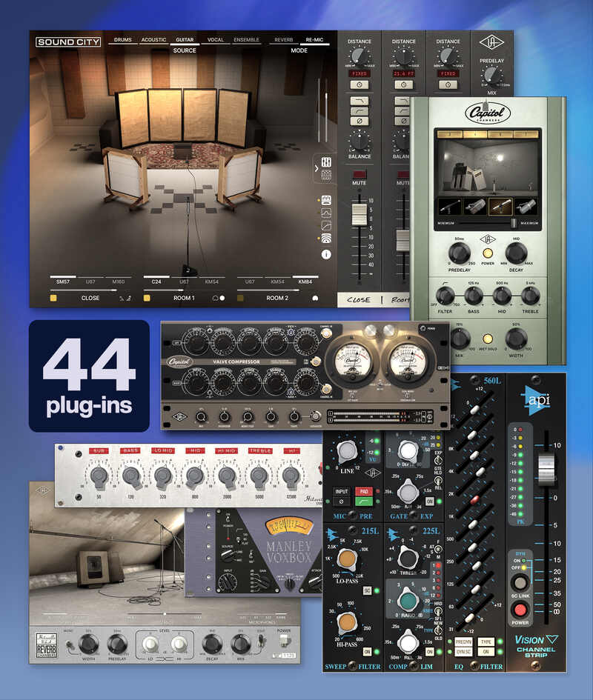Viewport: 593px width, 700px height.
Task: Choose the RE-MIC mode tab
Action: [314, 40]
